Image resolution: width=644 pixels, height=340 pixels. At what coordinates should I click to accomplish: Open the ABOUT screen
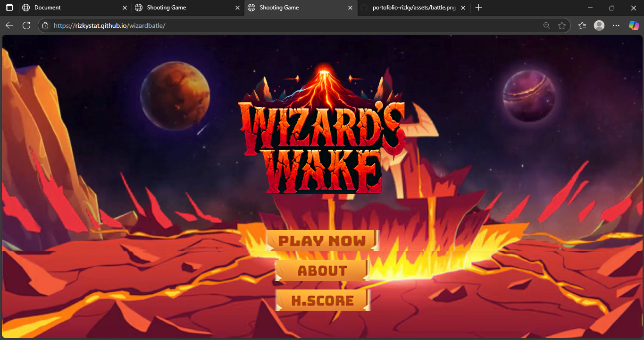tap(322, 271)
